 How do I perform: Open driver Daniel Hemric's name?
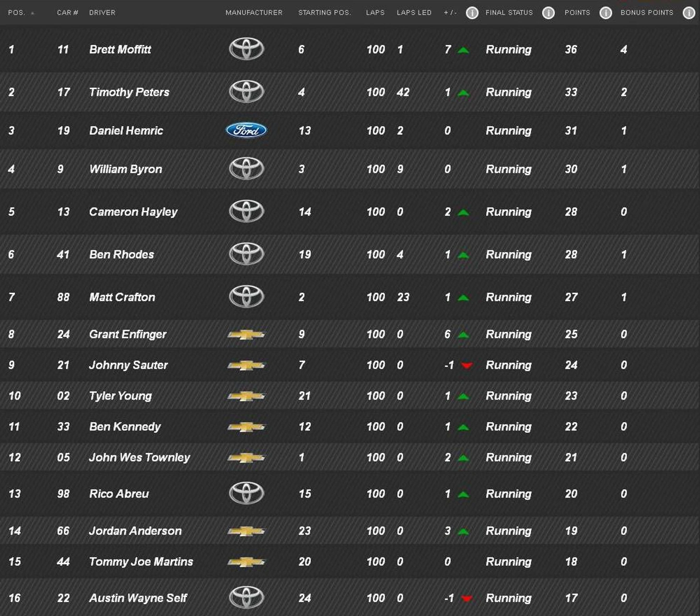126,130
